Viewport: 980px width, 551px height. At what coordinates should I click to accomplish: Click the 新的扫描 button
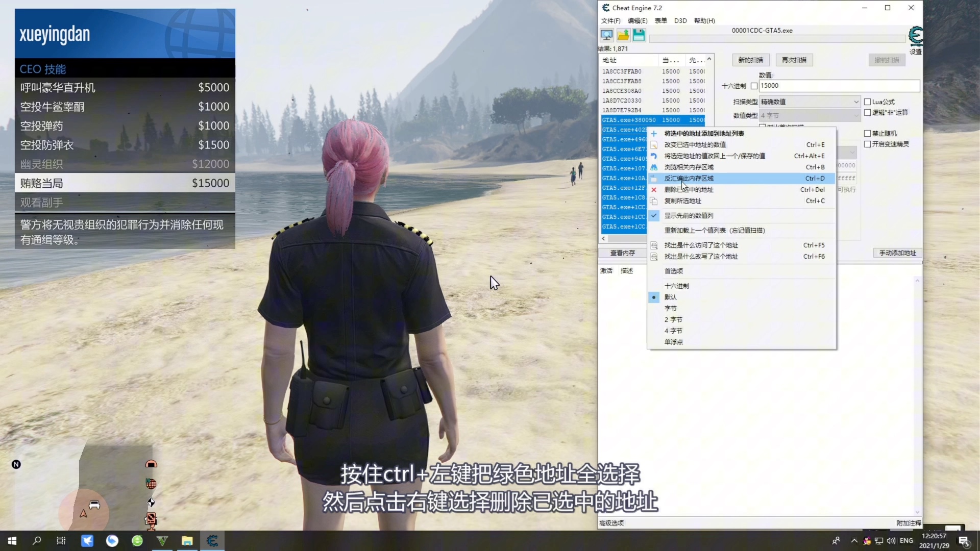pos(750,60)
